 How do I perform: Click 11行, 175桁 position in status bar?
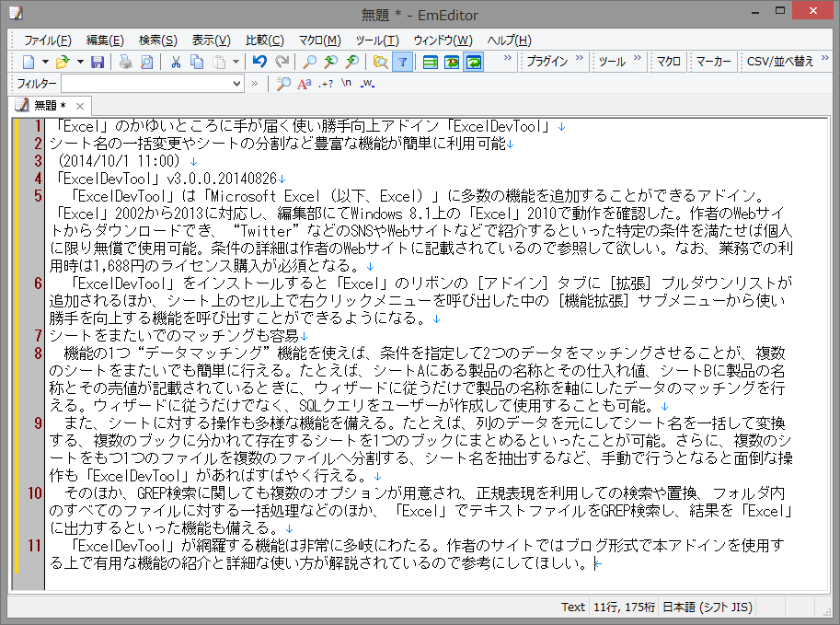point(624,607)
